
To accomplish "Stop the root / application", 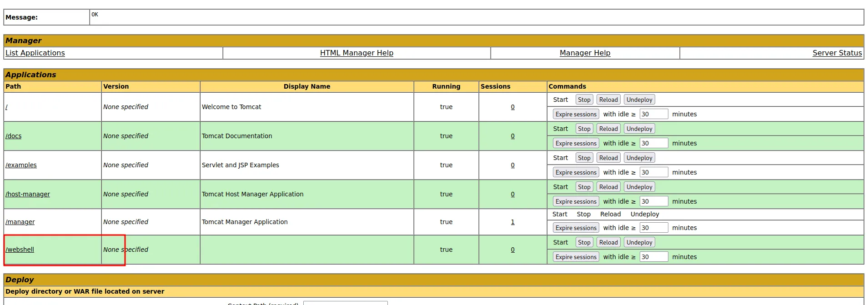I will [584, 100].
